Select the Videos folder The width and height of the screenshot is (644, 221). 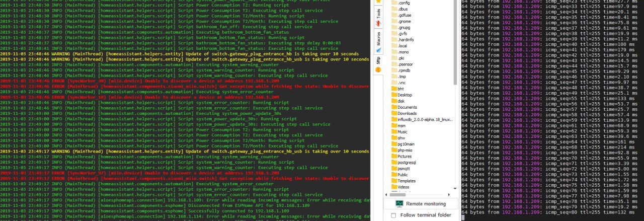[400, 187]
